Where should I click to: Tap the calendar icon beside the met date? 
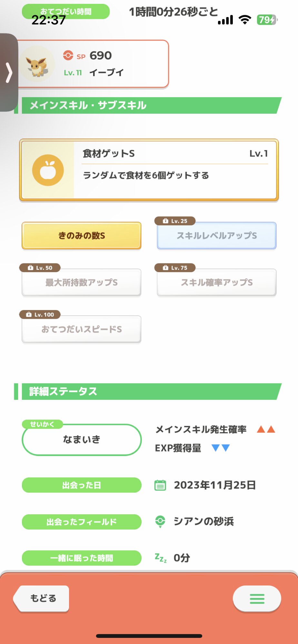click(160, 485)
